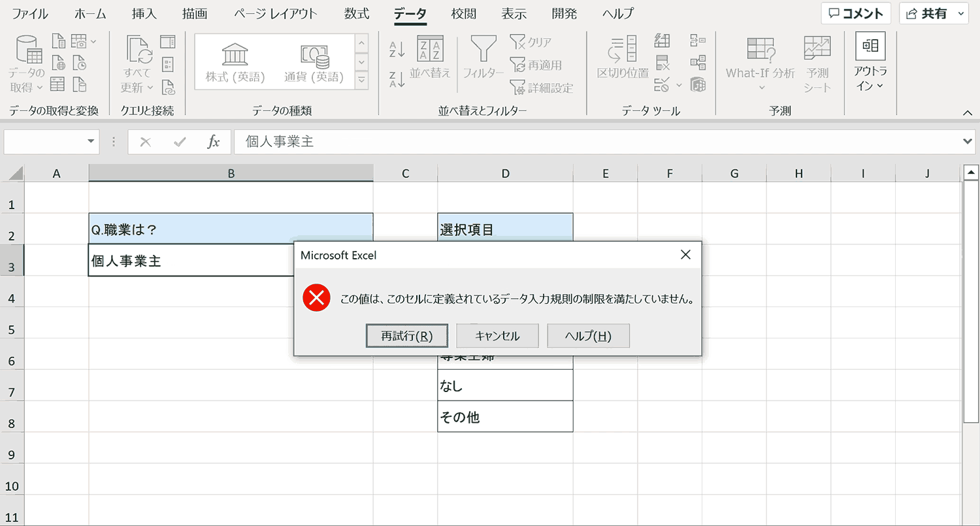Expand the formula bar chevron

pos(968,141)
